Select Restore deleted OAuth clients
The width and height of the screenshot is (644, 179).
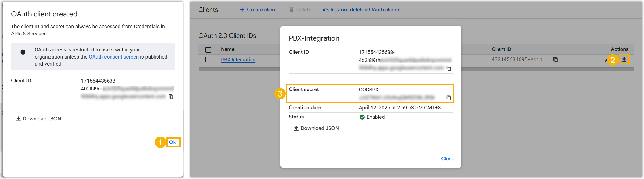[362, 10]
